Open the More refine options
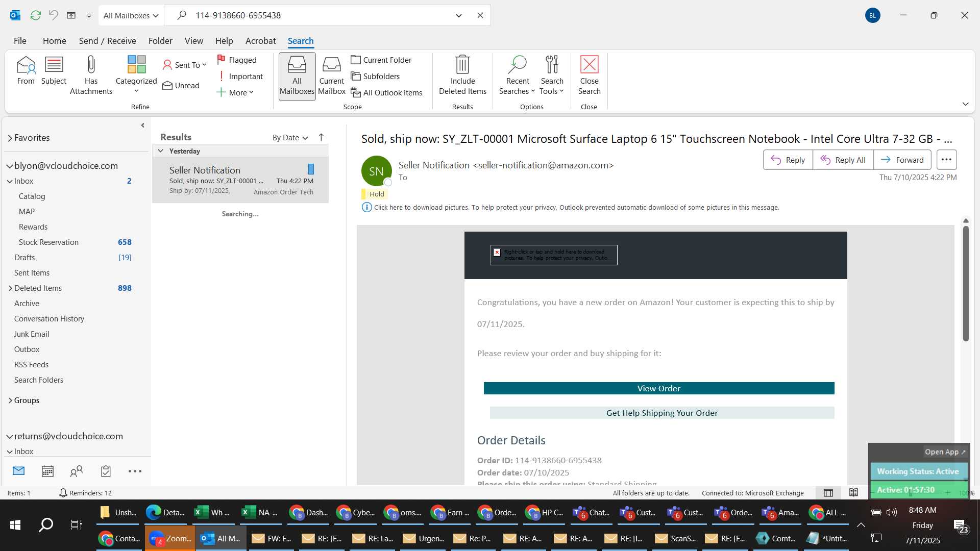The image size is (980, 551). tap(235, 92)
